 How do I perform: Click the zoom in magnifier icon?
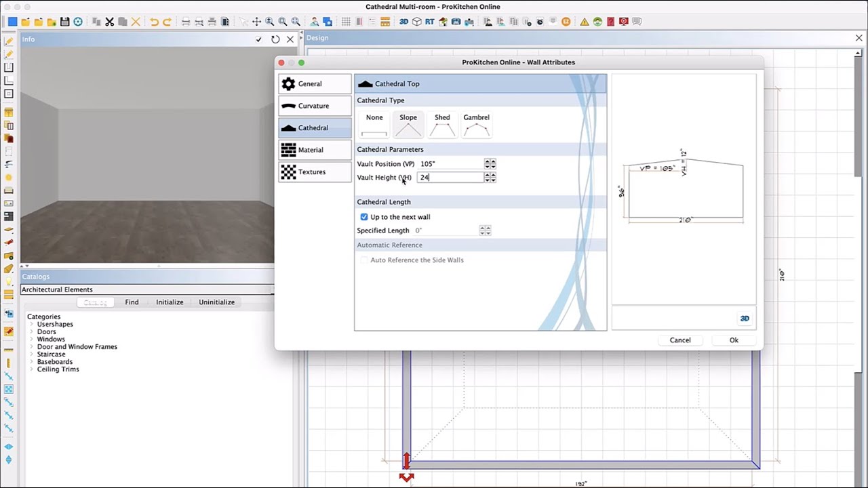click(270, 22)
